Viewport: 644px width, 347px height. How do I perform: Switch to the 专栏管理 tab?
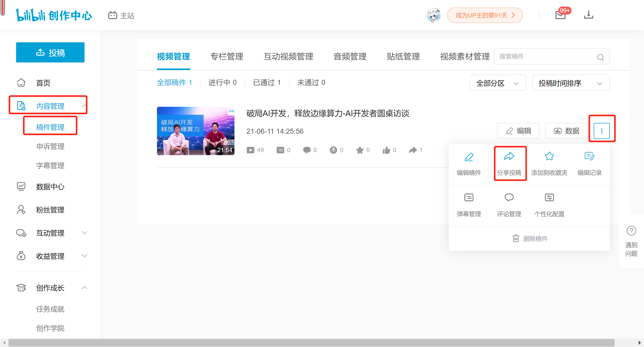pyautogui.click(x=227, y=57)
